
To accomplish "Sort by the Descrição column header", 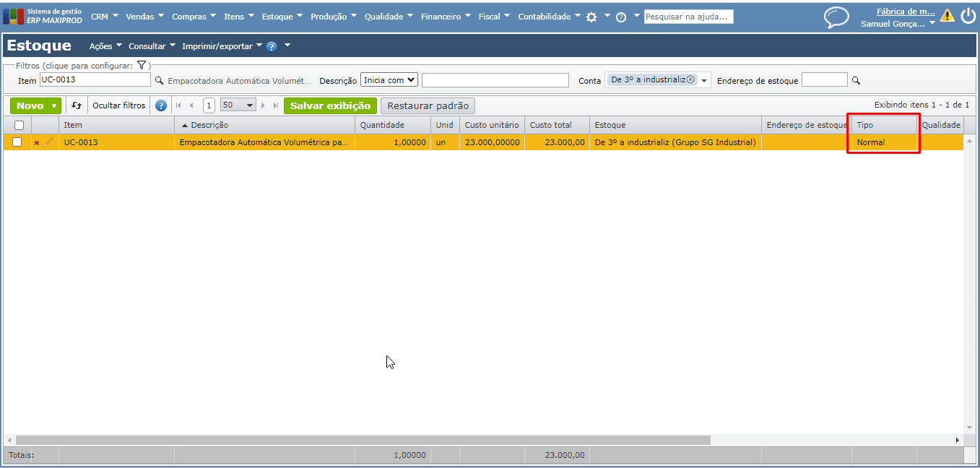I will [x=264, y=125].
